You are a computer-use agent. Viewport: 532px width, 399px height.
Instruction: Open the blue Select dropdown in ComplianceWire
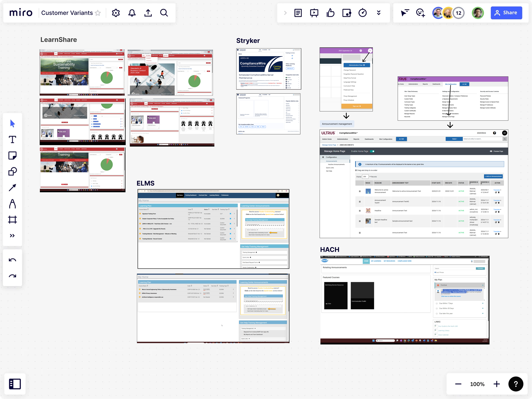click(x=454, y=139)
